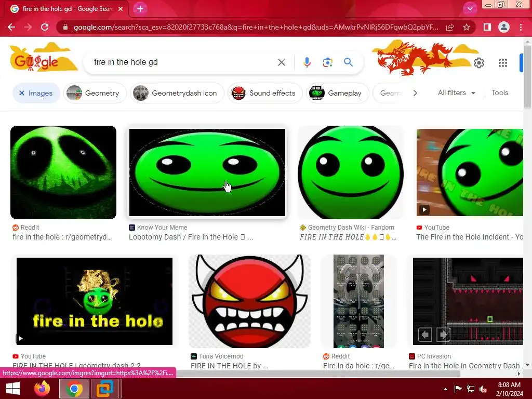The image size is (532, 399).
Task: Clear the search box text
Action: click(281, 62)
